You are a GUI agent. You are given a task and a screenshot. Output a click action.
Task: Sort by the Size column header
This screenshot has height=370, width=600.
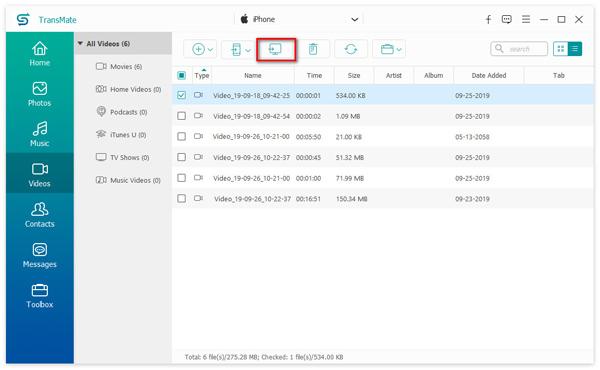(354, 75)
